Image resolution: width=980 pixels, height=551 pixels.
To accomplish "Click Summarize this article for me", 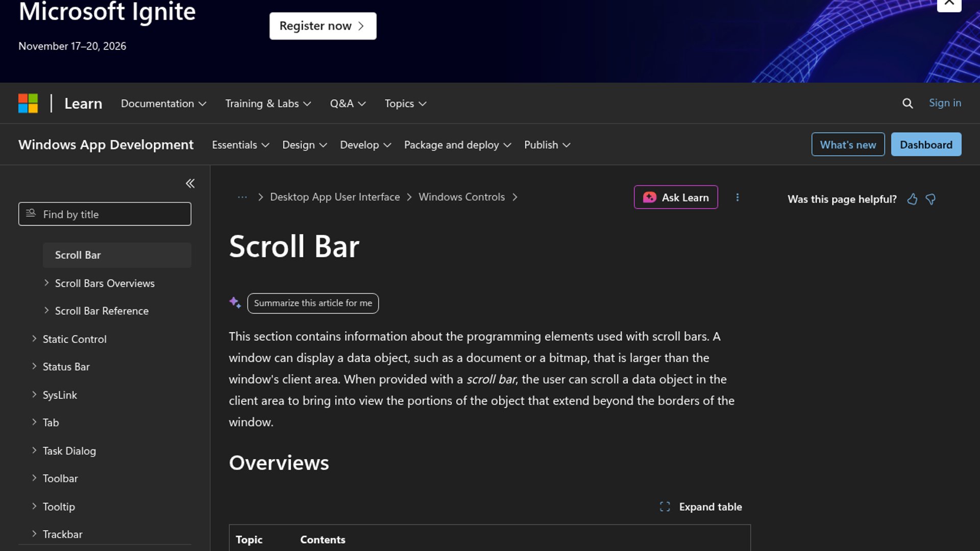I will click(x=313, y=303).
